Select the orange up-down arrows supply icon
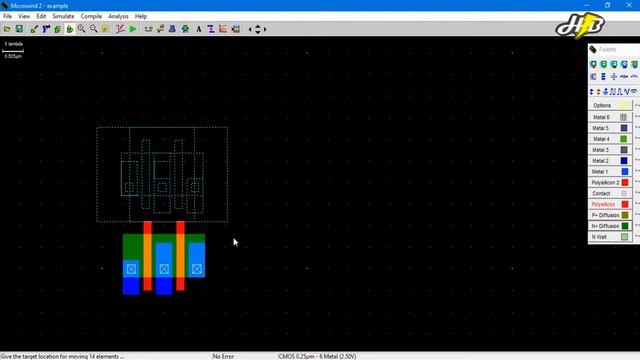 (x=598, y=92)
